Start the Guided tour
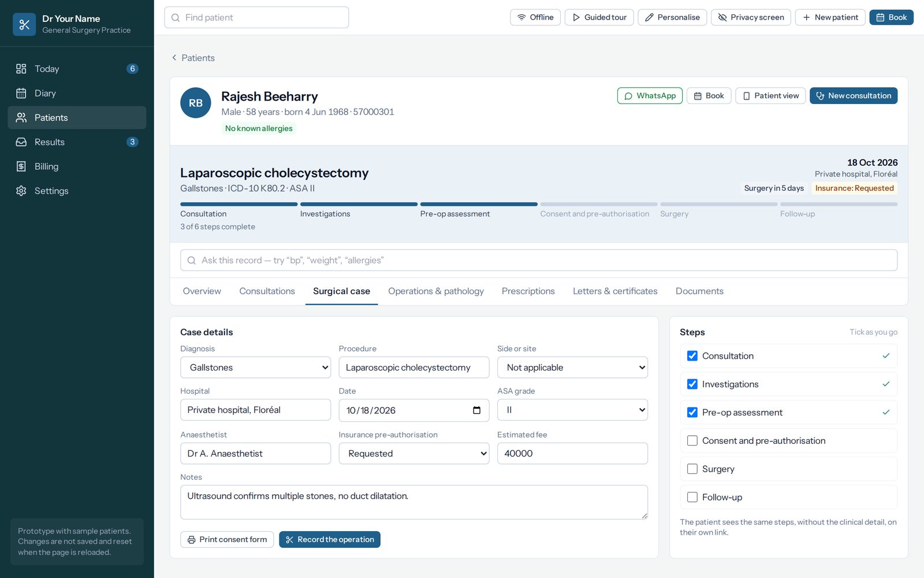 (x=599, y=17)
